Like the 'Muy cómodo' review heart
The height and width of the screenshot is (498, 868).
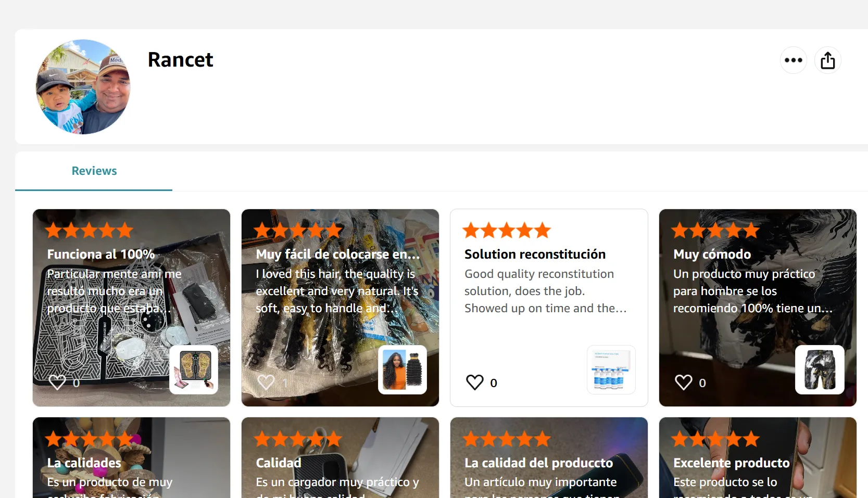coord(684,382)
